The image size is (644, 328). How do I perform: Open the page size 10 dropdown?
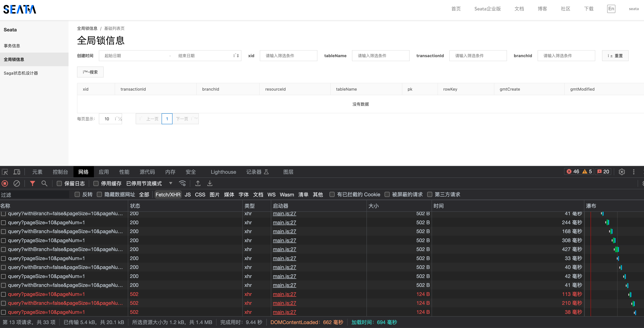110,119
